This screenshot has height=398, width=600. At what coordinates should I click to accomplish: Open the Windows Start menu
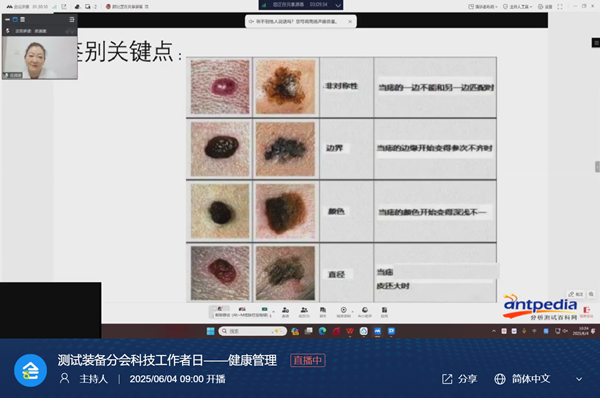click(x=210, y=331)
